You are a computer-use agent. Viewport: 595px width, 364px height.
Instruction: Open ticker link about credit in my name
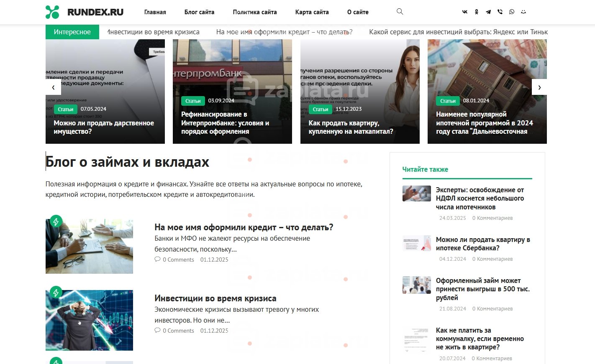[x=285, y=32]
